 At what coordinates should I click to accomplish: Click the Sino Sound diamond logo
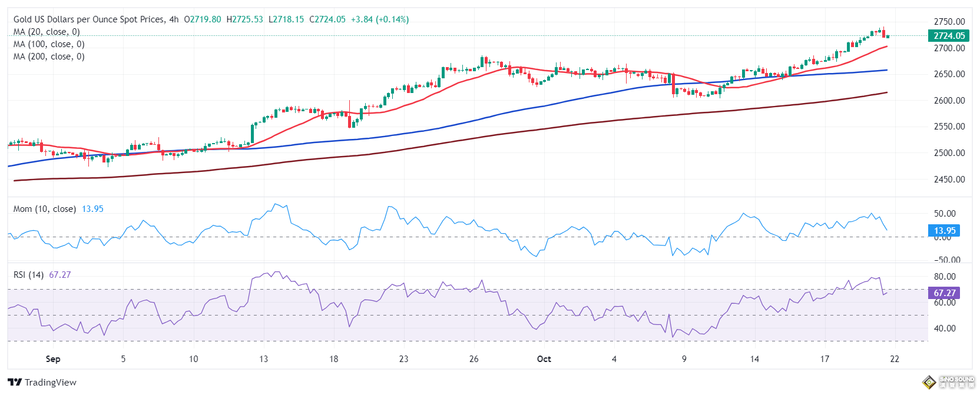pos(929,382)
